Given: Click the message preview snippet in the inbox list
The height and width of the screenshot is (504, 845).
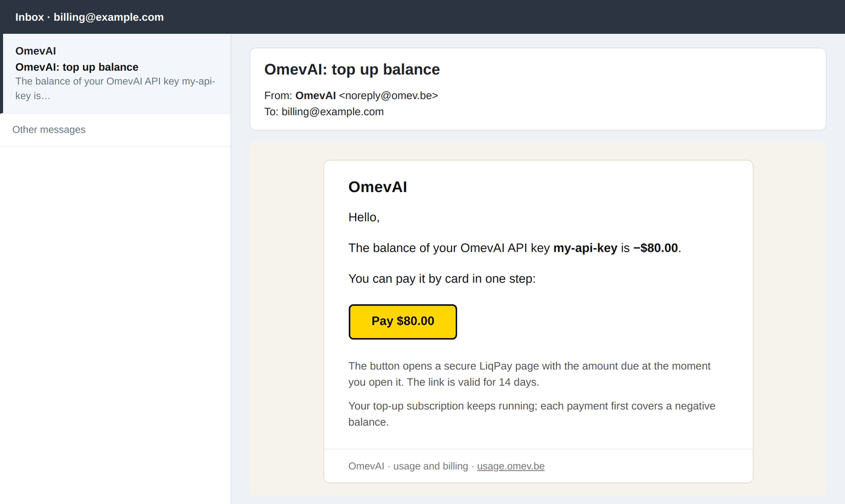Looking at the screenshot, I should pyautogui.click(x=115, y=89).
